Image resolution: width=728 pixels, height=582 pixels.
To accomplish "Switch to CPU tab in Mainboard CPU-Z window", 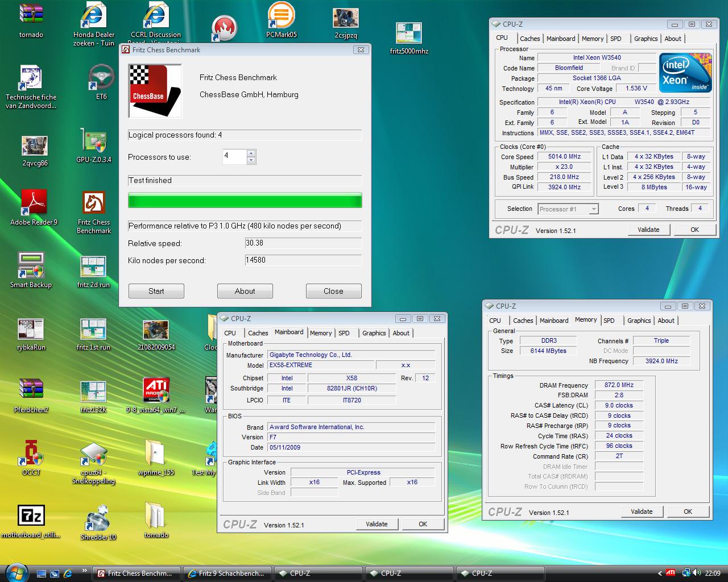I will tap(230, 333).
